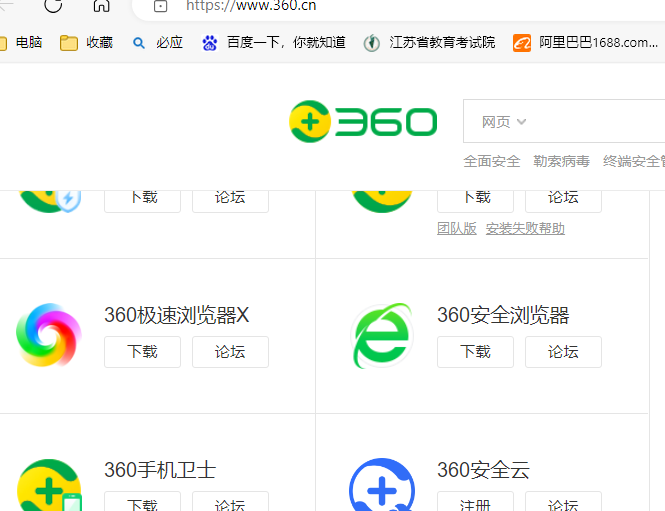The image size is (665, 511).
Task: Download 360极速浏览器X
Action: (x=142, y=352)
